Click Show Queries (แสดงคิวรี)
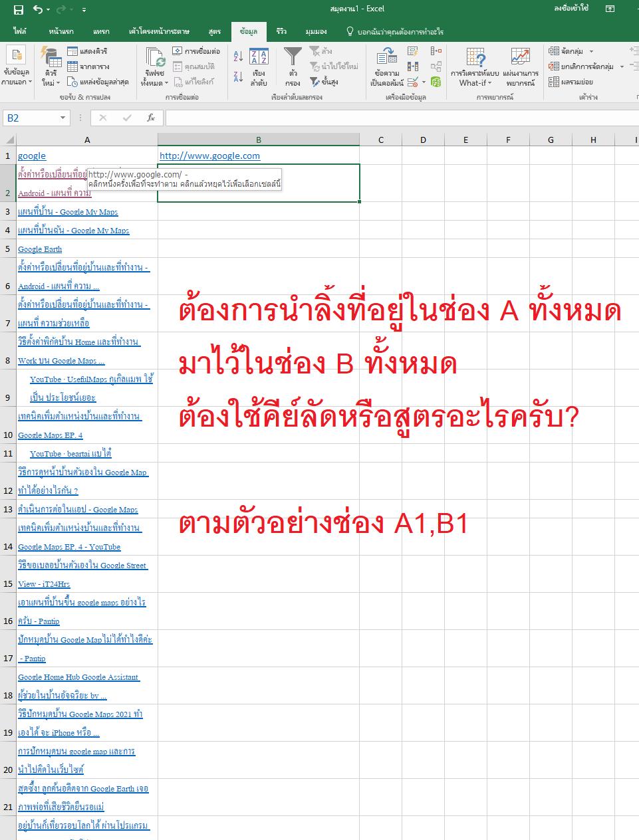 click(x=87, y=51)
